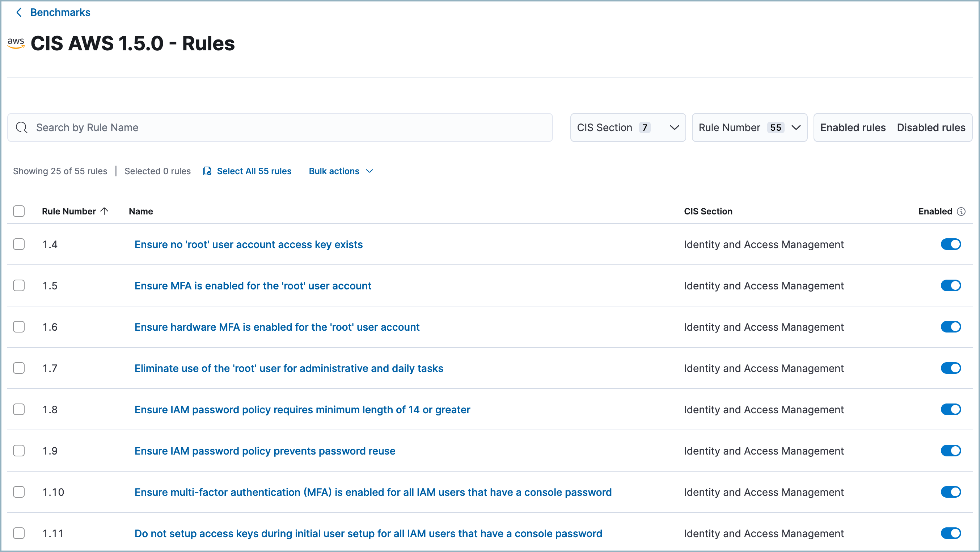The height and width of the screenshot is (552, 980).
Task: Toggle the rule 1.11 enabled switch
Action: 951,533
